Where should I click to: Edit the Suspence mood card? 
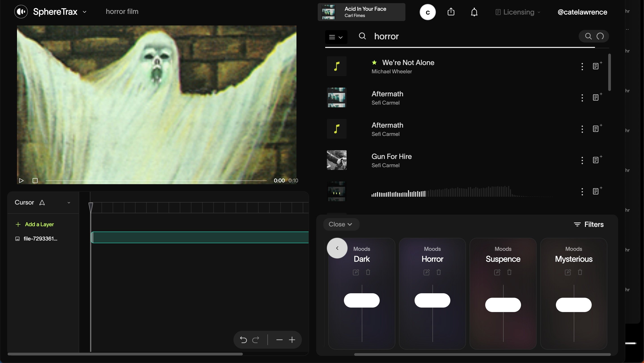(497, 272)
